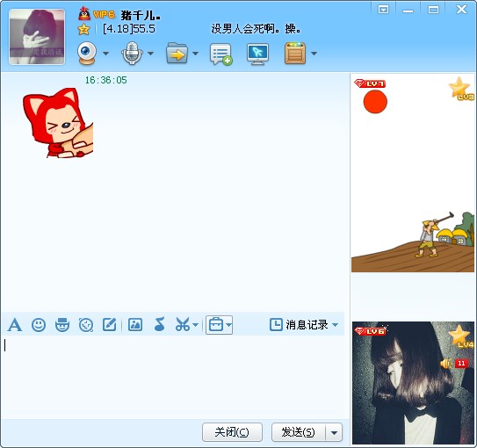Expand voice call options arrow

[150, 54]
